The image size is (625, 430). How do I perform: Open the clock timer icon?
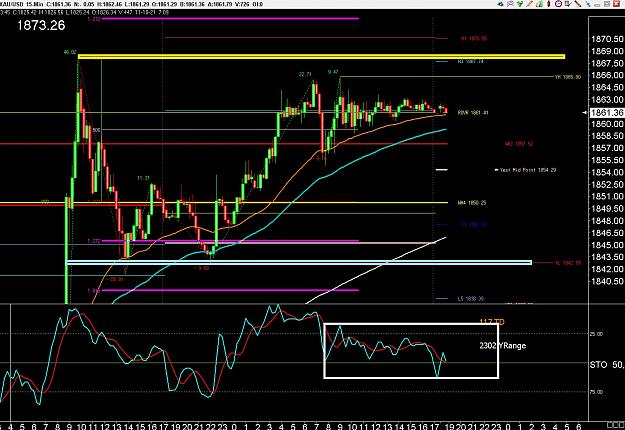pyautogui.click(x=558, y=4)
